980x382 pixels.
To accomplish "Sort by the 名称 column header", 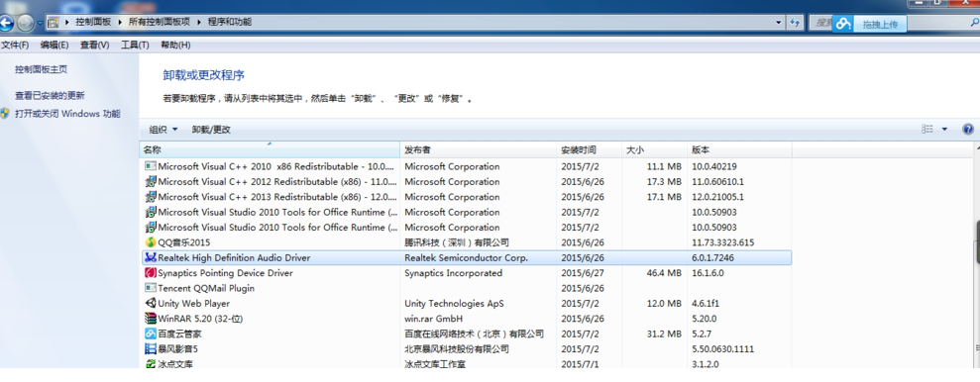I will pos(270,150).
